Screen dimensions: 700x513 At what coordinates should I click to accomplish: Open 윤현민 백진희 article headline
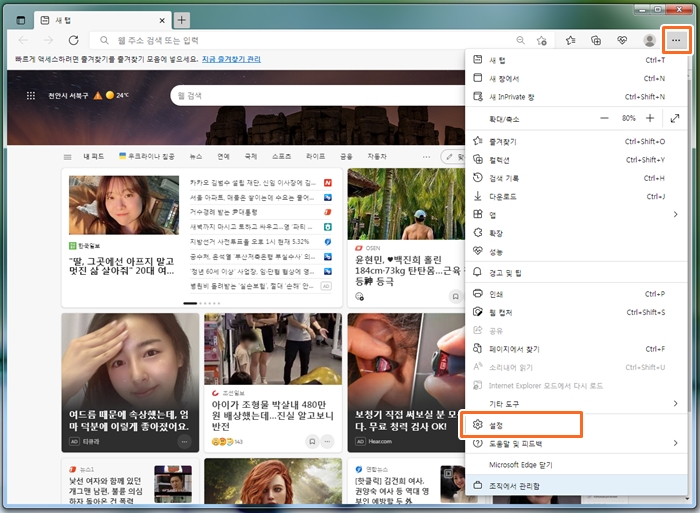pos(407,271)
